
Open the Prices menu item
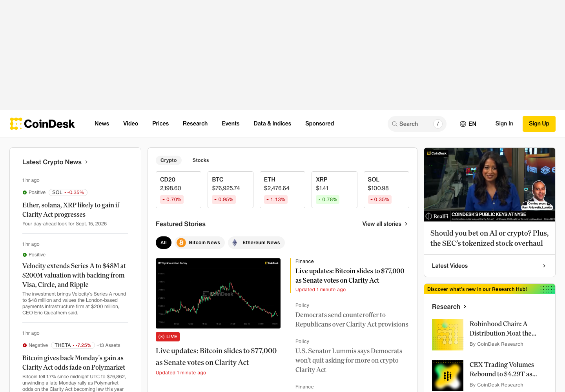point(160,123)
